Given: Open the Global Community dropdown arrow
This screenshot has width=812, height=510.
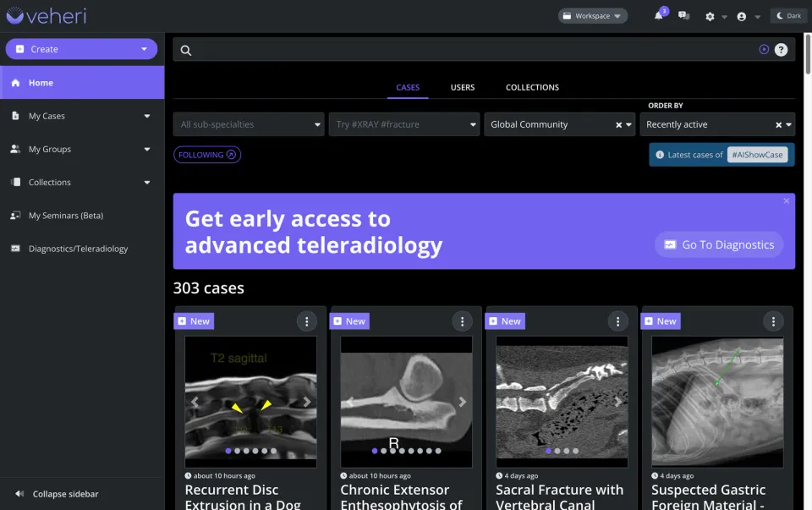Looking at the screenshot, I should click(628, 125).
